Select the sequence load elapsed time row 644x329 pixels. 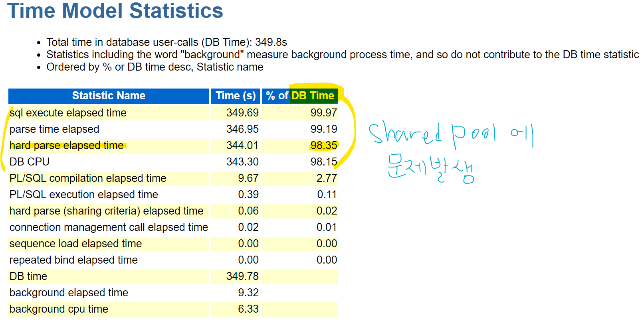173,244
